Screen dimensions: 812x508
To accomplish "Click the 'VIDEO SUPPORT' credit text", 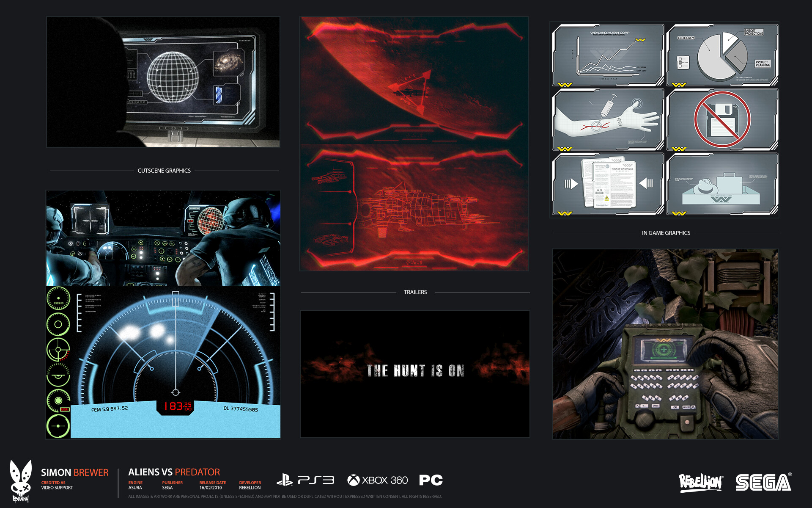I will (57, 488).
